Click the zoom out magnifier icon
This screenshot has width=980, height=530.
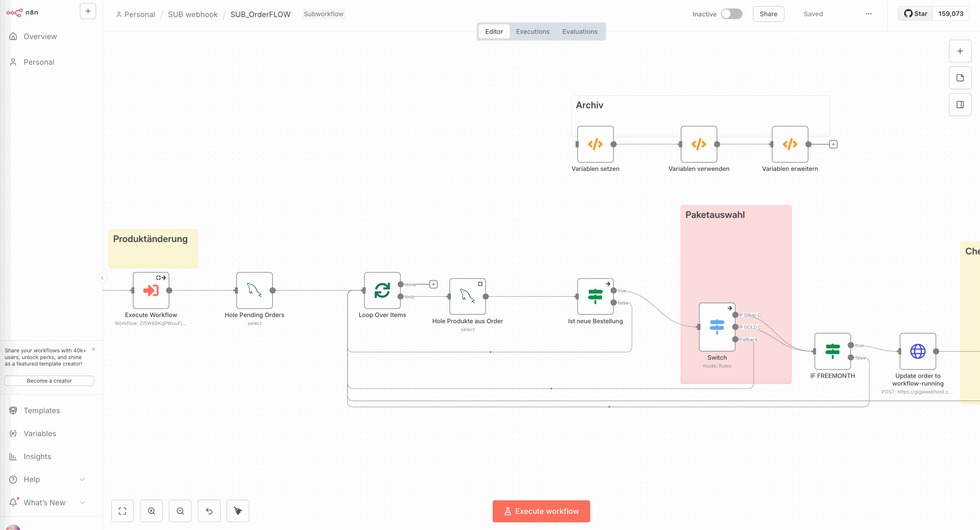[x=180, y=511]
